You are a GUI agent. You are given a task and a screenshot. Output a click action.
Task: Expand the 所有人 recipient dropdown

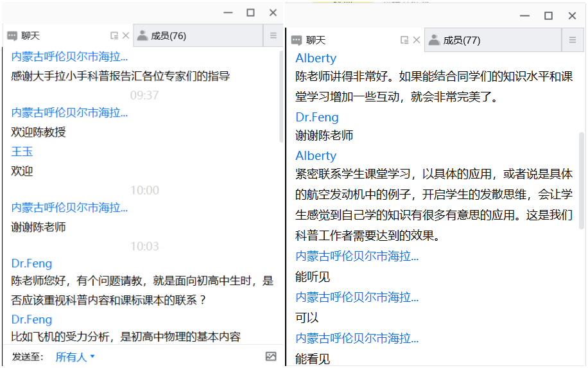click(75, 357)
